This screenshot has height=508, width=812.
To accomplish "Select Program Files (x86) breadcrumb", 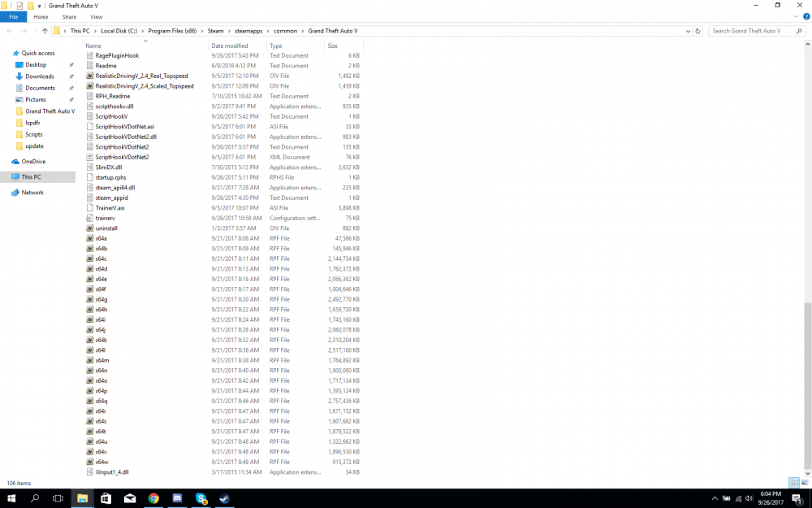I will (172, 31).
